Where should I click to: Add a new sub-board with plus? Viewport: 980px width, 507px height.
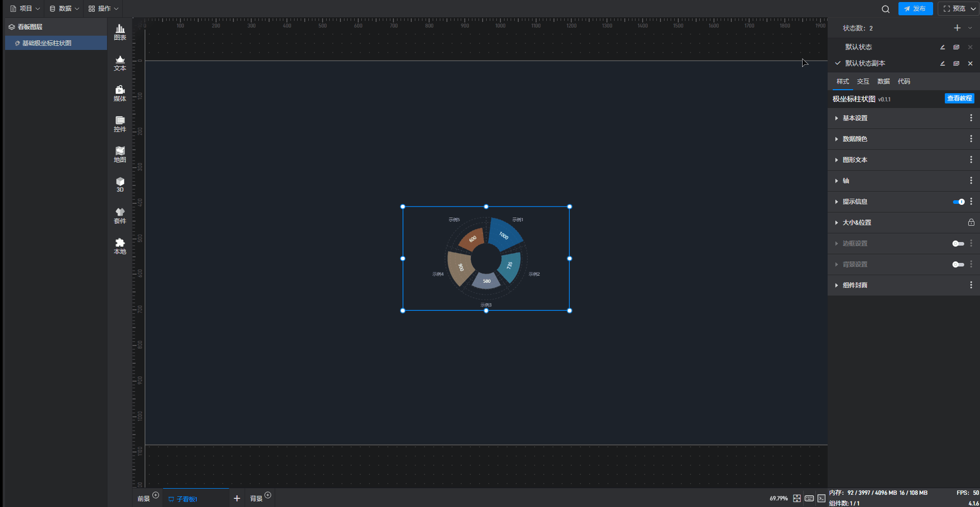(x=237, y=498)
